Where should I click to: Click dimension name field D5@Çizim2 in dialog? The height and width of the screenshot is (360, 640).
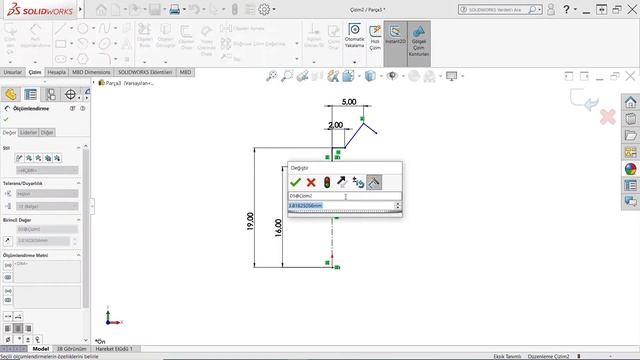(344, 196)
